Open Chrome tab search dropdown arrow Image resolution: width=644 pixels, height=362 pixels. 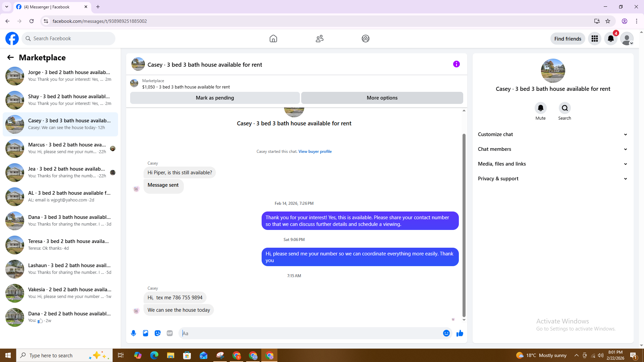pyautogui.click(x=7, y=7)
